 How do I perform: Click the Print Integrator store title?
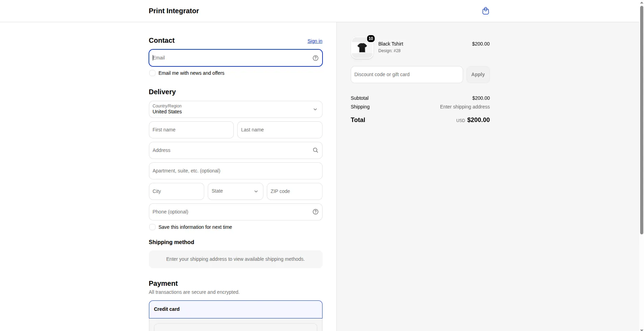point(174,11)
